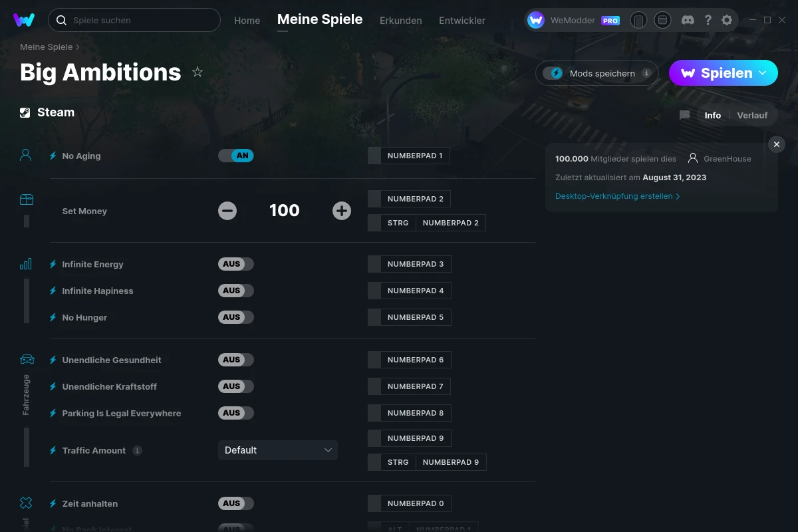Enable the No Hunger toggle
The width and height of the screenshot is (798, 532).
point(236,317)
